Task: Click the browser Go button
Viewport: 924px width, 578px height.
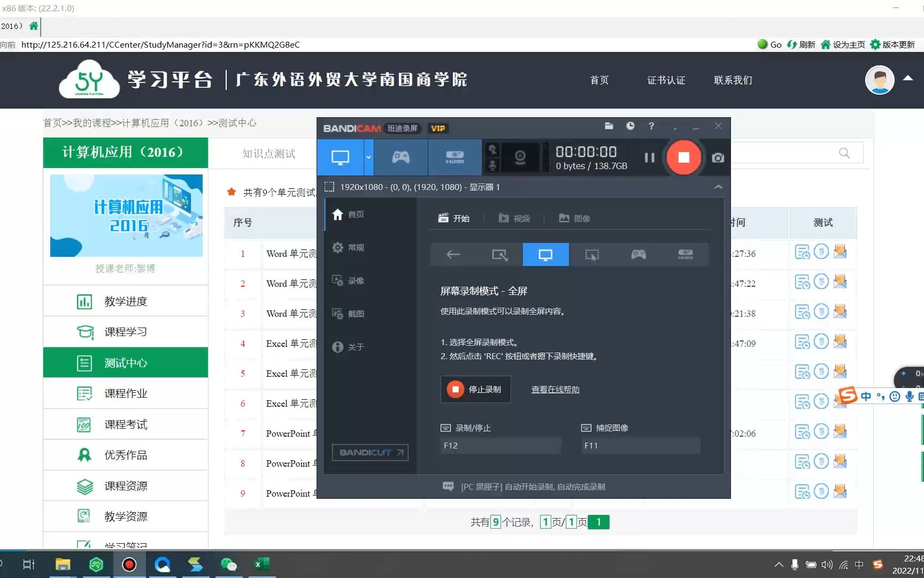Action: click(x=770, y=44)
